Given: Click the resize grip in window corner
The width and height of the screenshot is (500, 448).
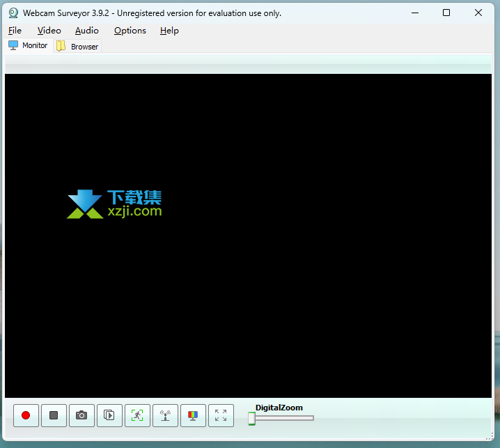Looking at the screenshot, I should tap(490, 437).
